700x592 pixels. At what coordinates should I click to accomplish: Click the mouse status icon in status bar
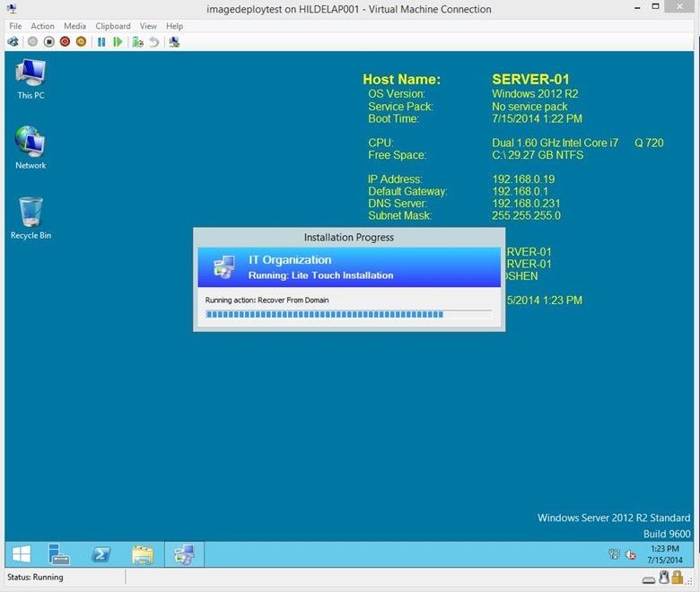(664, 578)
